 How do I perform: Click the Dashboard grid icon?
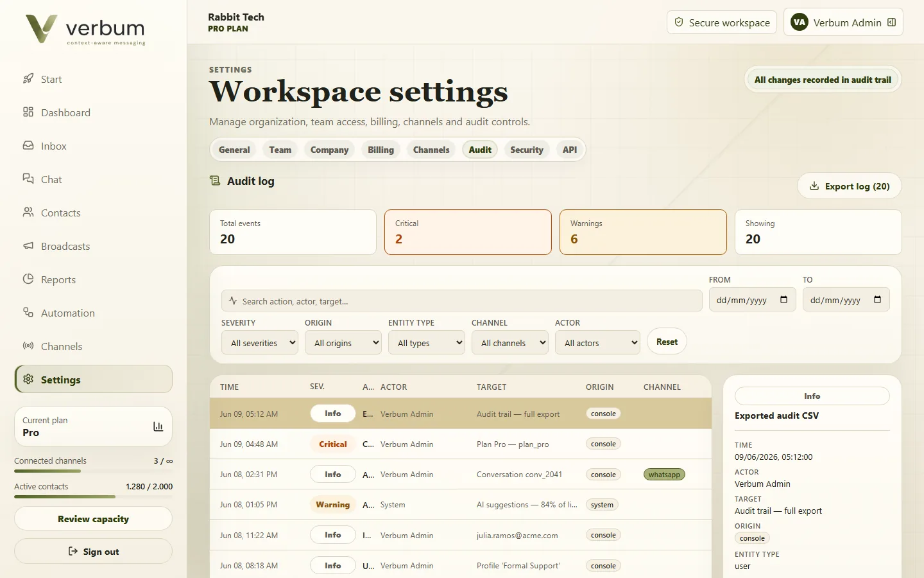point(28,112)
